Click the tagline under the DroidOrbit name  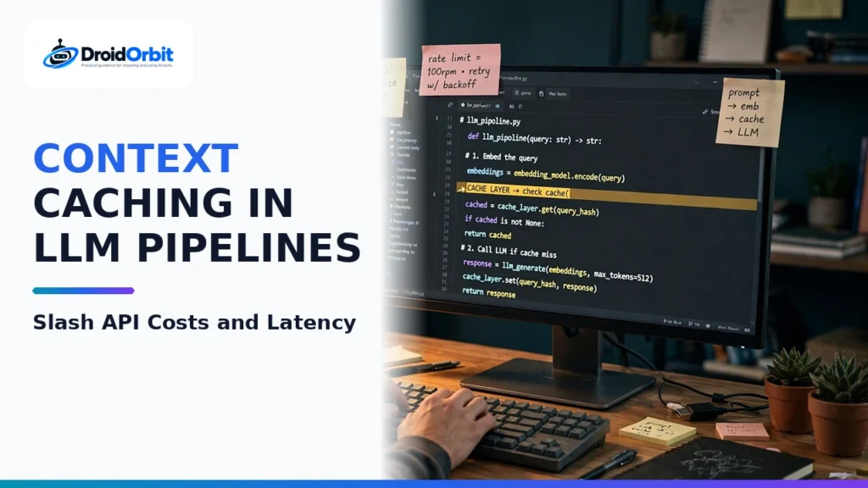(x=127, y=65)
